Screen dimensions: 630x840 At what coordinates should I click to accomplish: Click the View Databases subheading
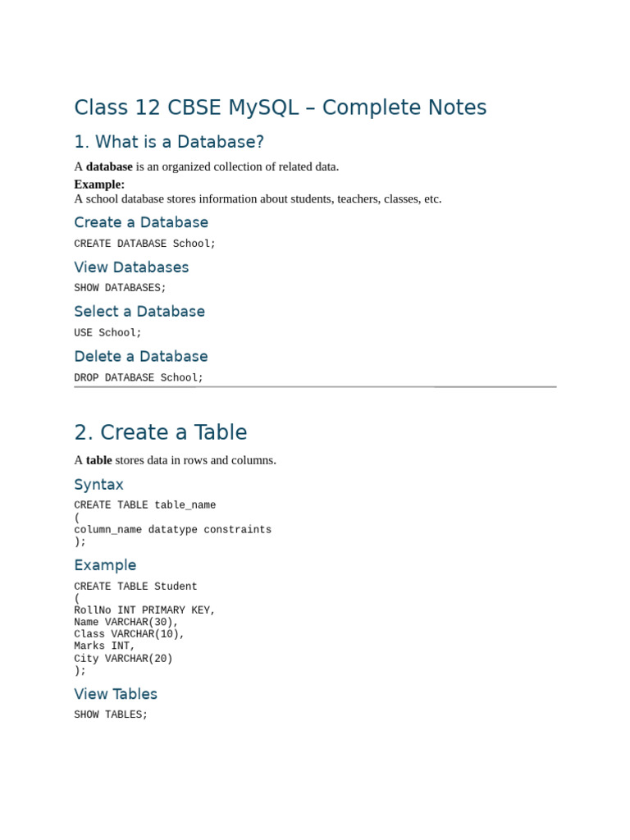pyautogui.click(x=131, y=267)
